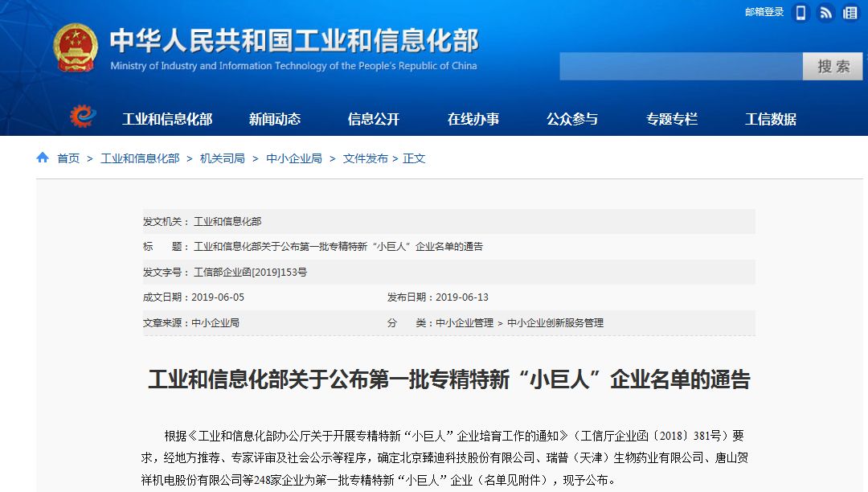Image resolution: width=868 pixels, height=492 pixels.
Task: Open the 专题专栏 navigation menu
Action: point(674,117)
